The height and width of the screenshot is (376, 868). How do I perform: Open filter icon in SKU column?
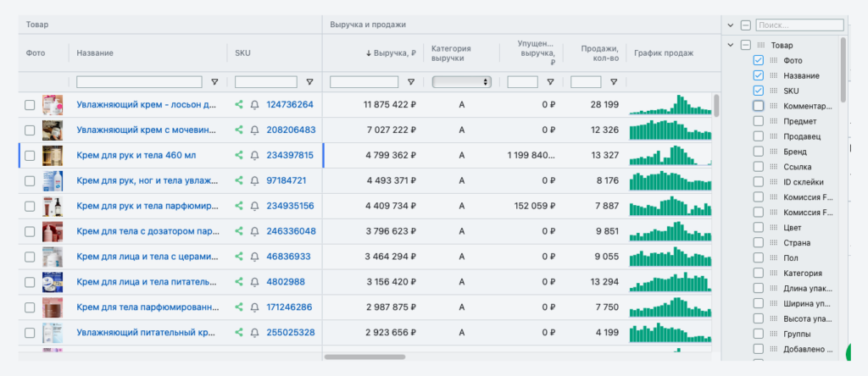[x=309, y=82]
